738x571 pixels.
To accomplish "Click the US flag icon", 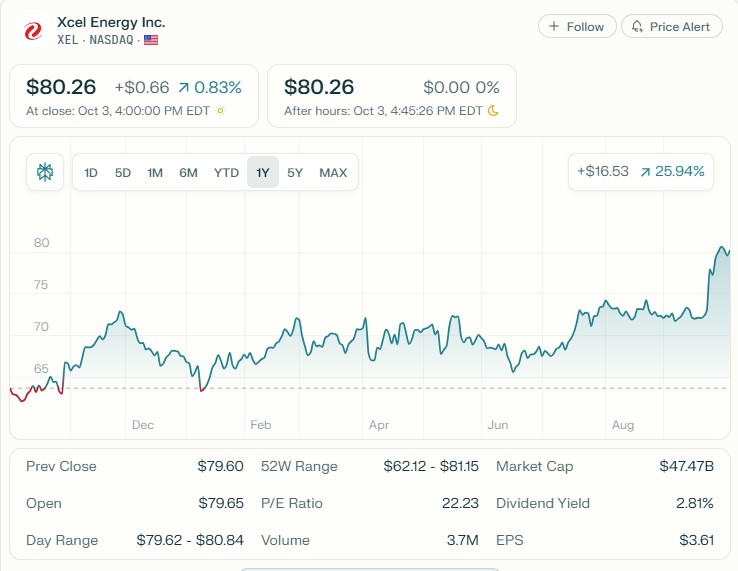I will click(x=151, y=40).
